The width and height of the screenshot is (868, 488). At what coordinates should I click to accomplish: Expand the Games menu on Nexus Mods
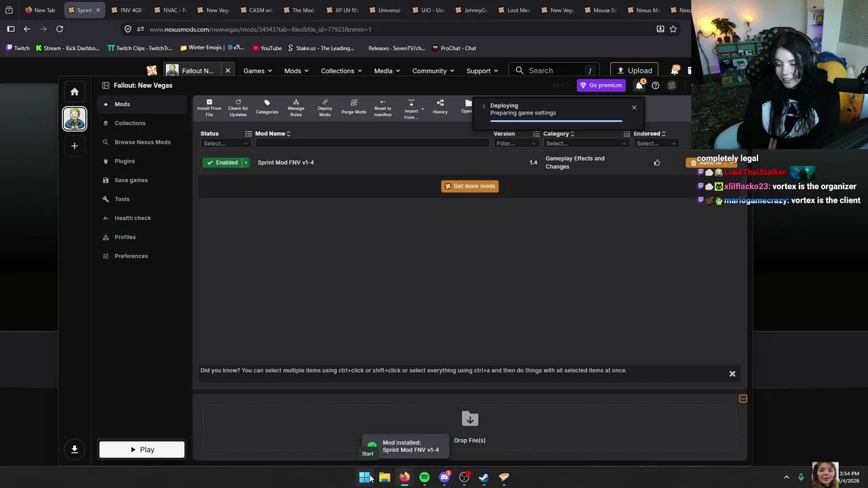point(258,70)
